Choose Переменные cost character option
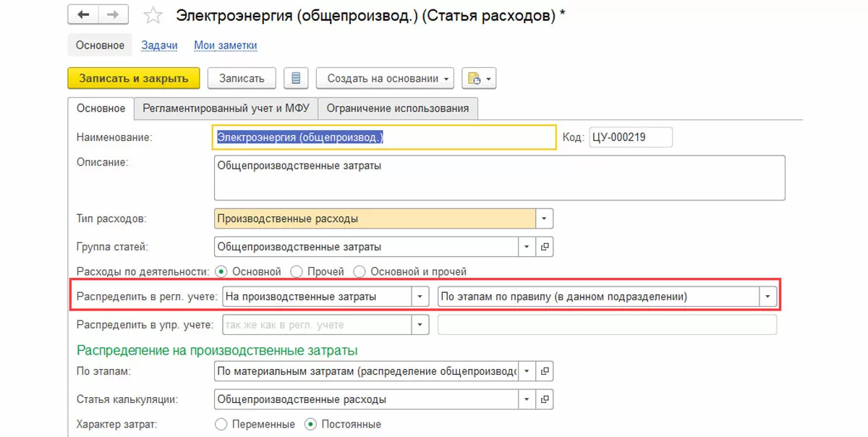This screenshot has height=437, width=868. tap(222, 424)
